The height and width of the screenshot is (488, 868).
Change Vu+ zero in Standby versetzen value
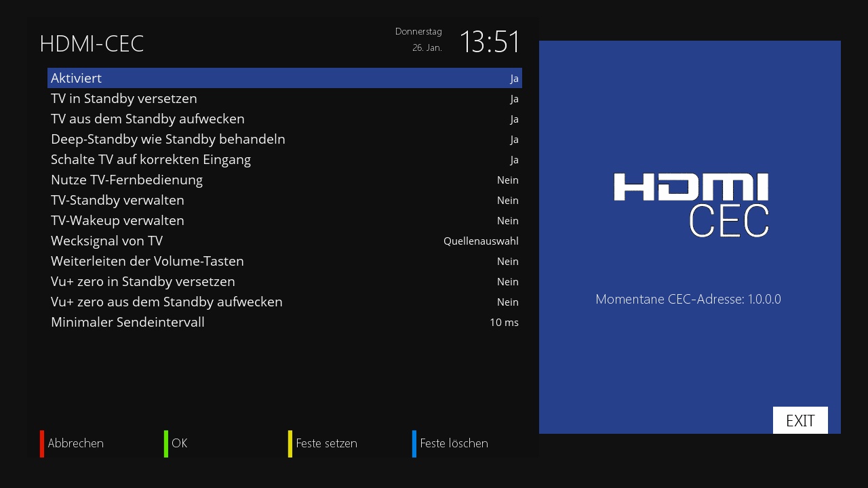(x=507, y=282)
